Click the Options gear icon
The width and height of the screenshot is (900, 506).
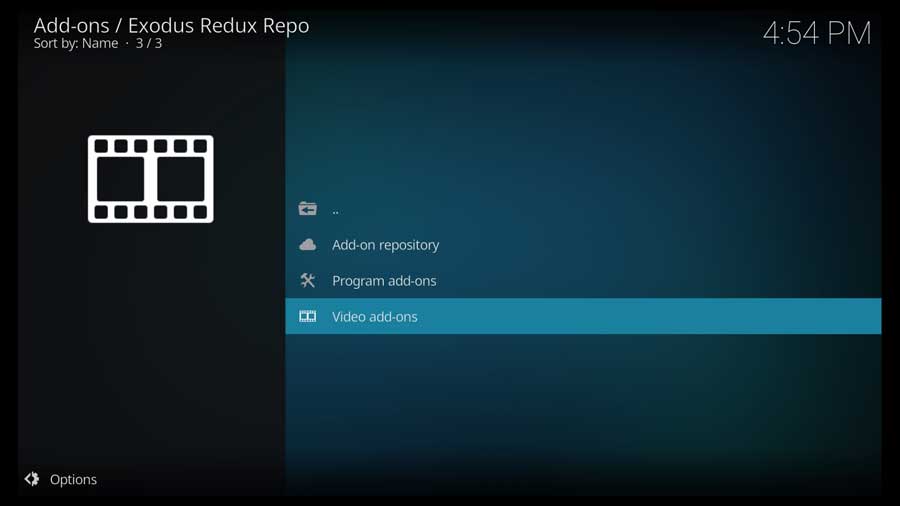[x=32, y=478]
